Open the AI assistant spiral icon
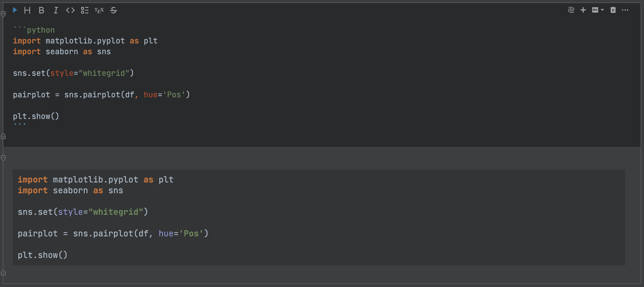This screenshot has width=644, height=287. (x=571, y=10)
